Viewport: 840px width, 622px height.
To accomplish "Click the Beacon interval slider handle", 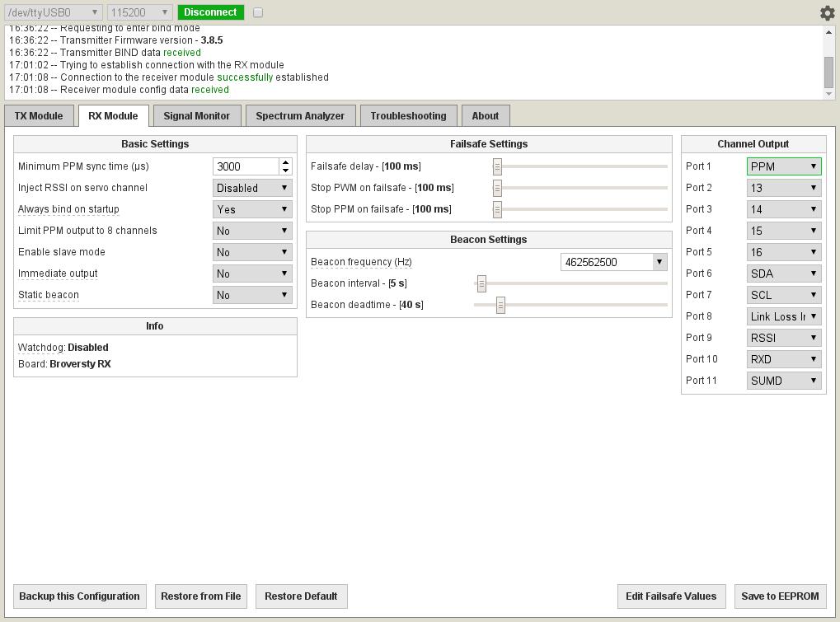I will (x=481, y=283).
